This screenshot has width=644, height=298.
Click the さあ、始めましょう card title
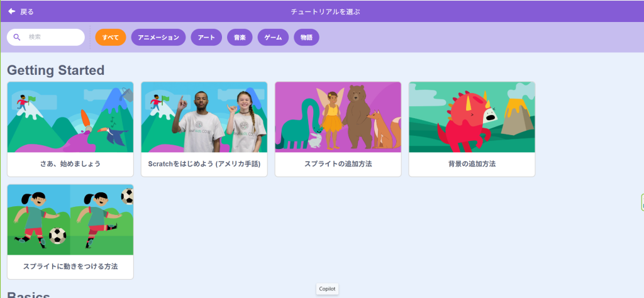pyautogui.click(x=70, y=164)
